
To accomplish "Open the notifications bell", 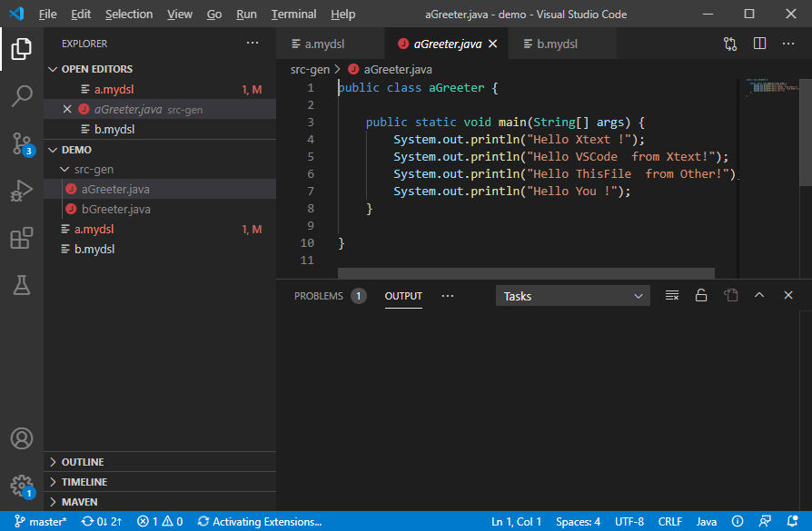I will pos(792,522).
